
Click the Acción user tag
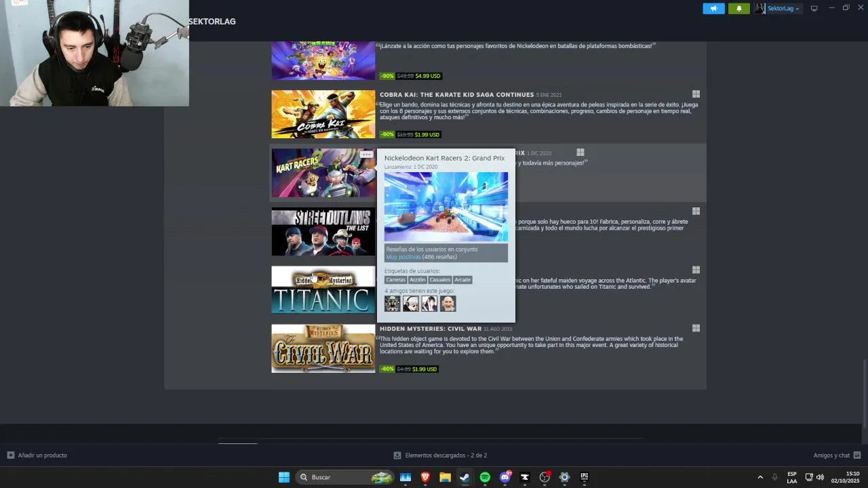tap(418, 280)
